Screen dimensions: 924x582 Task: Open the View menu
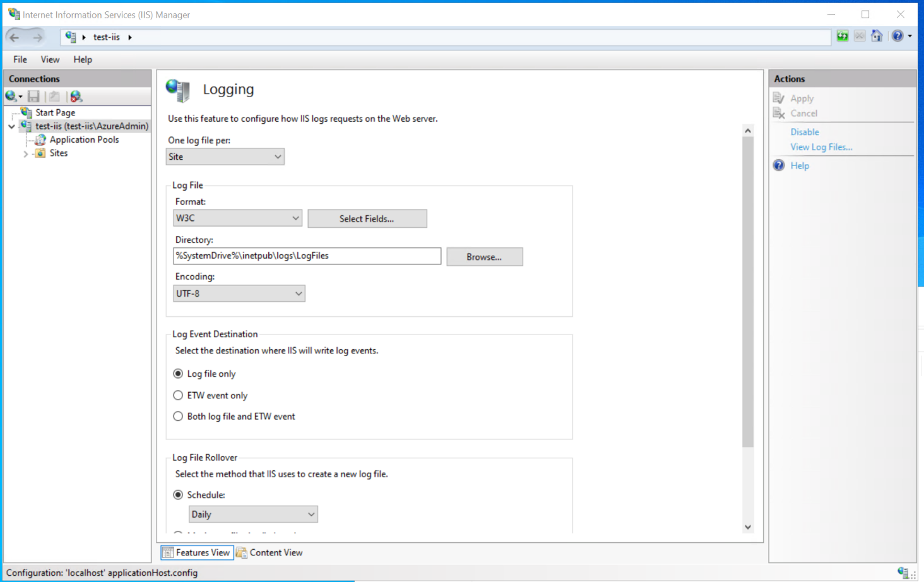[50, 59]
